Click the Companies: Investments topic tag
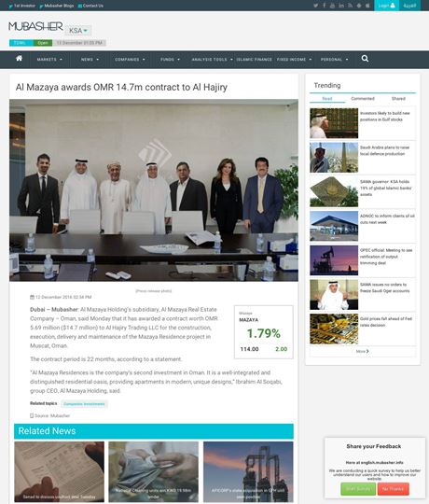 click(84, 404)
